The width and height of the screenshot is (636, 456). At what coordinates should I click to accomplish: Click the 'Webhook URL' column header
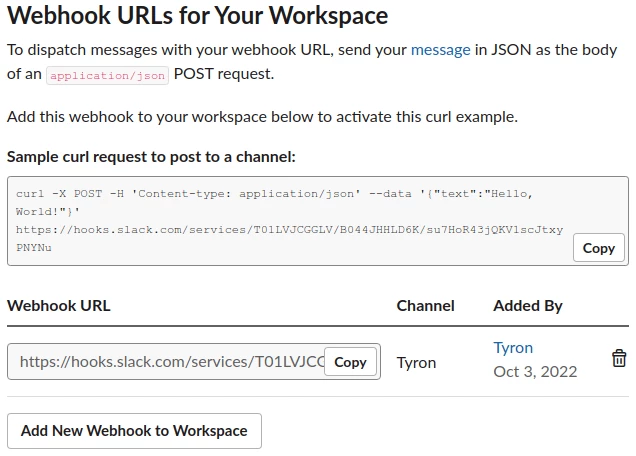point(59,305)
